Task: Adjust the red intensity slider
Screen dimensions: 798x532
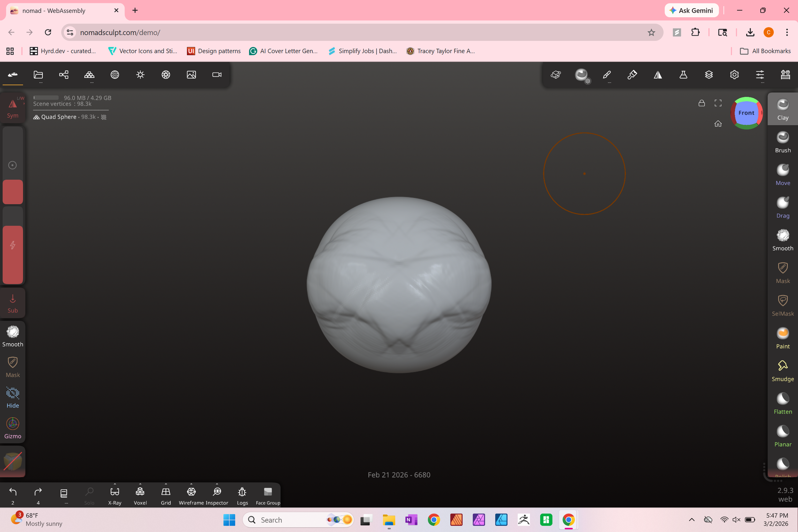Action: [x=12, y=254]
